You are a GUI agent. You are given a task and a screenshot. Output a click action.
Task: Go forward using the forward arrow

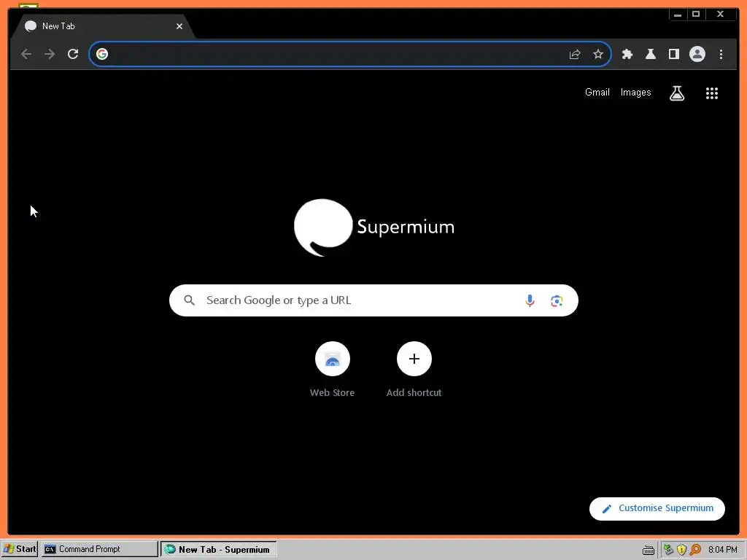pyautogui.click(x=50, y=54)
